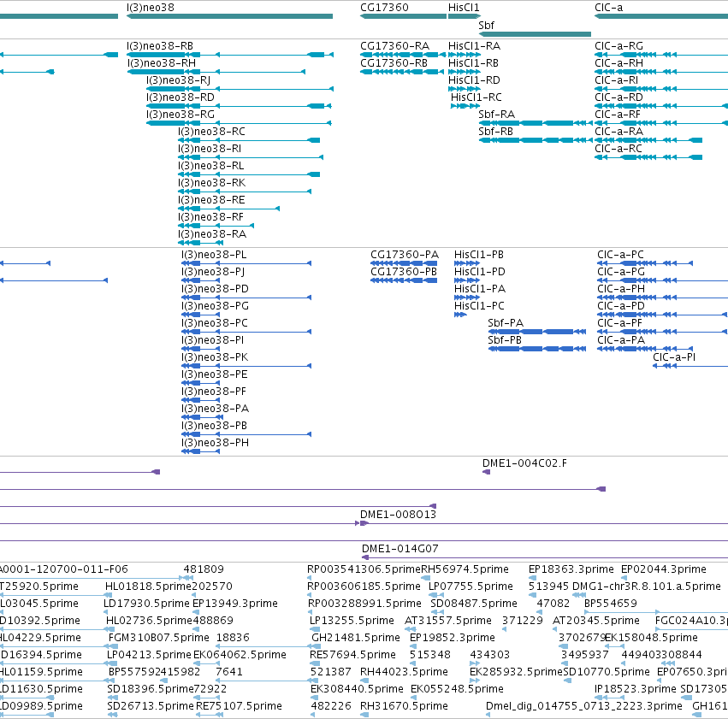Select transcript l(3)neo38-RE

click(229, 209)
